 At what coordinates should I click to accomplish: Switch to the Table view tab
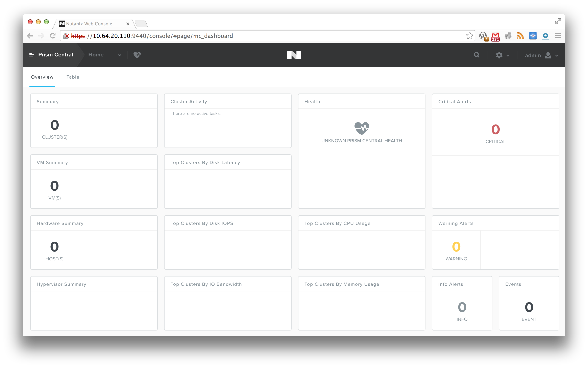pos(73,77)
